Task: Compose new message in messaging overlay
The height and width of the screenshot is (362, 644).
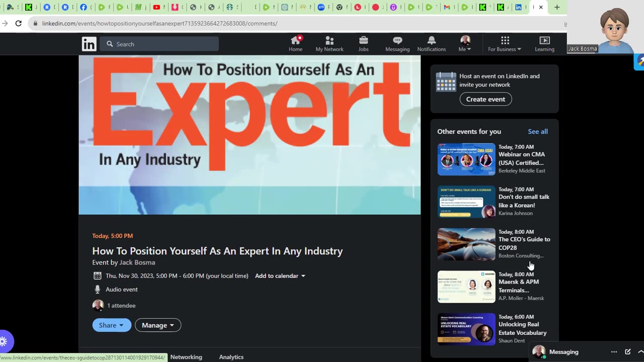Action: pos(628,352)
